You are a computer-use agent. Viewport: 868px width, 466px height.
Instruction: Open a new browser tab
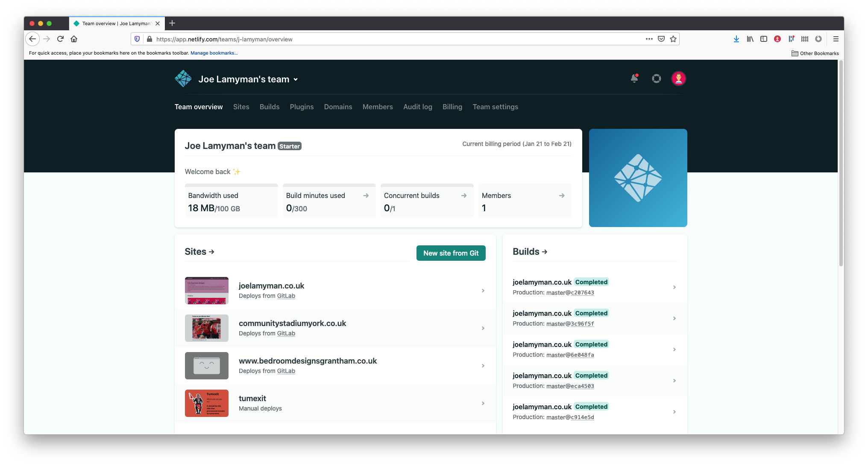coord(172,23)
